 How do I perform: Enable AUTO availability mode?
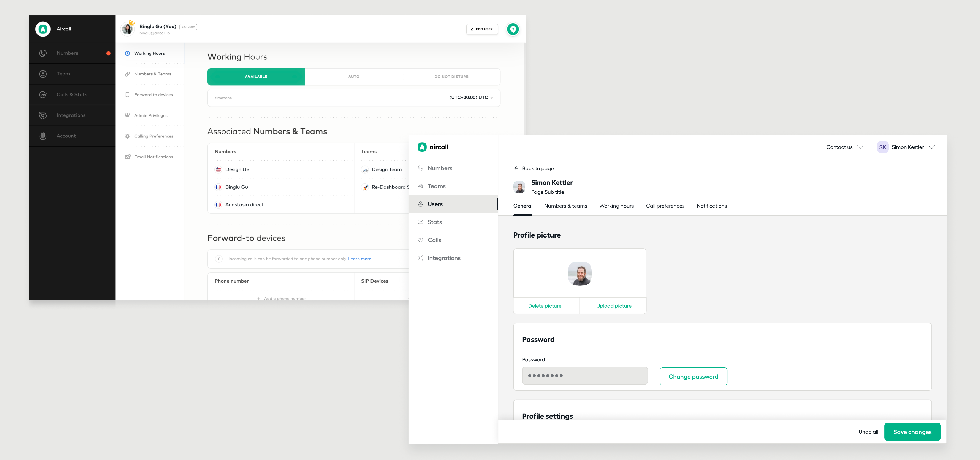click(x=354, y=77)
